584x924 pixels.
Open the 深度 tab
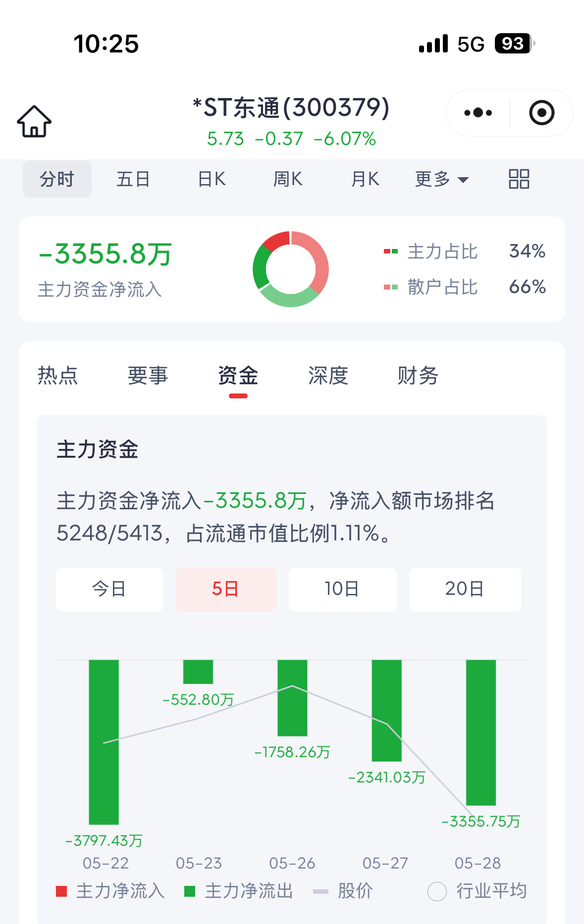(x=328, y=376)
